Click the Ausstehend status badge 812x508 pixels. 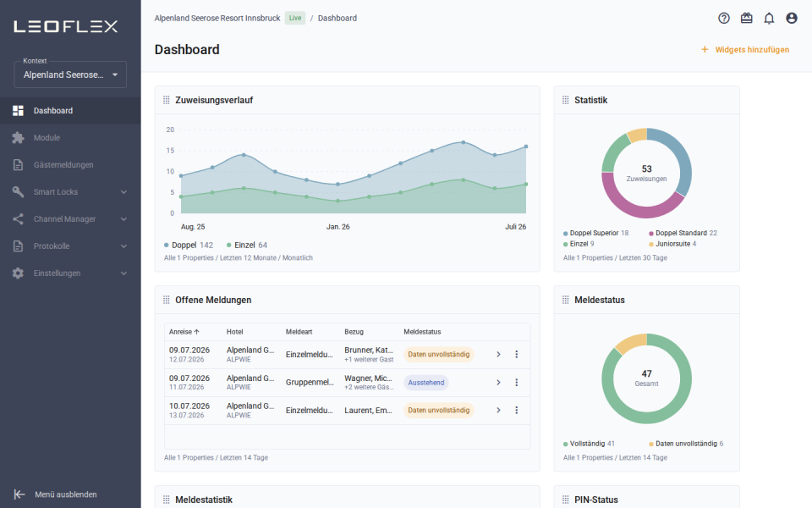426,383
